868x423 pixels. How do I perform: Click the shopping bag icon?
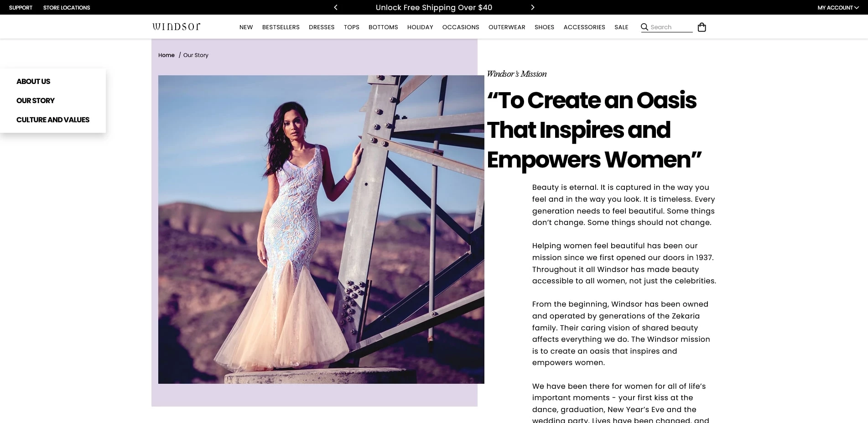click(x=702, y=27)
